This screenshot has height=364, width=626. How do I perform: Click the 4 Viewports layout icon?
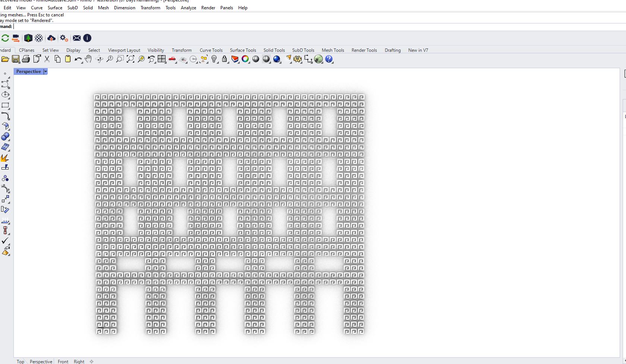(x=162, y=59)
